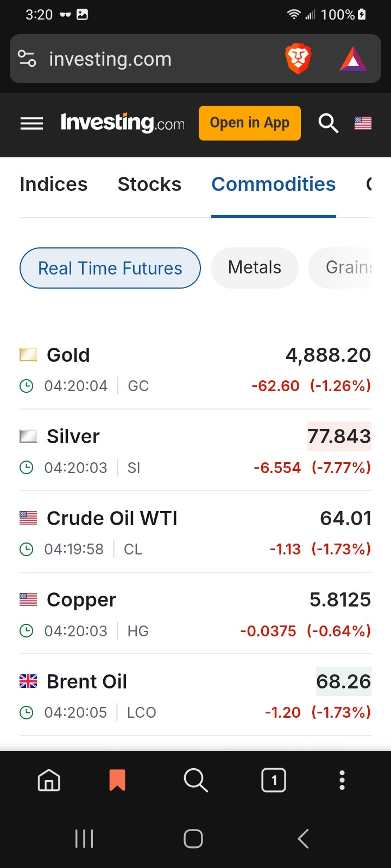The height and width of the screenshot is (868, 391).
Task: Tap the orange bookmark icon
Action: (117, 781)
